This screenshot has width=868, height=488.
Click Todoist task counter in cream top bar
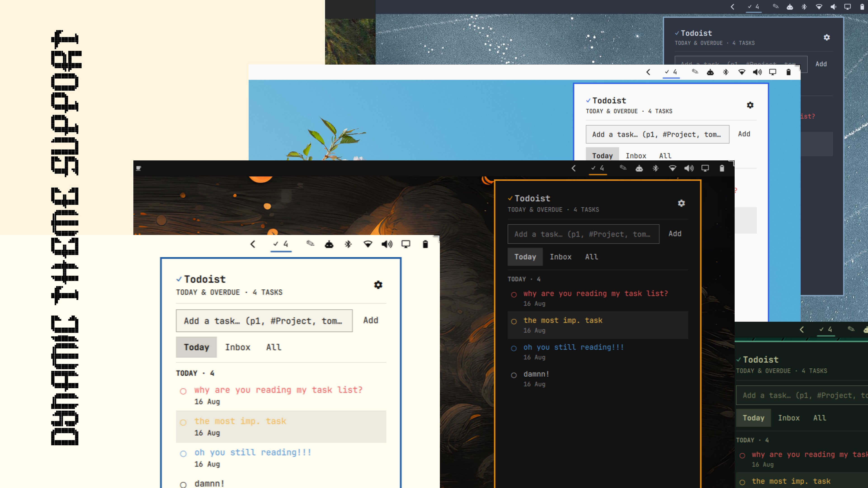tap(281, 244)
